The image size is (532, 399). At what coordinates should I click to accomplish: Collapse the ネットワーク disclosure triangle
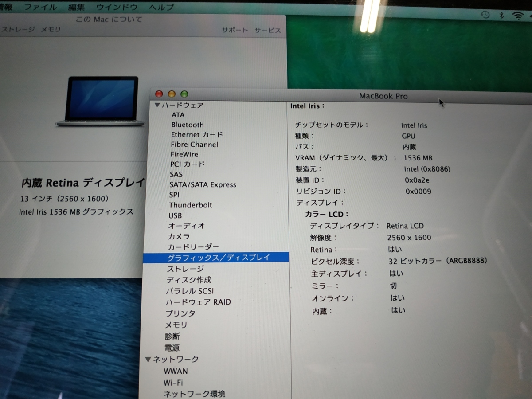coord(148,360)
